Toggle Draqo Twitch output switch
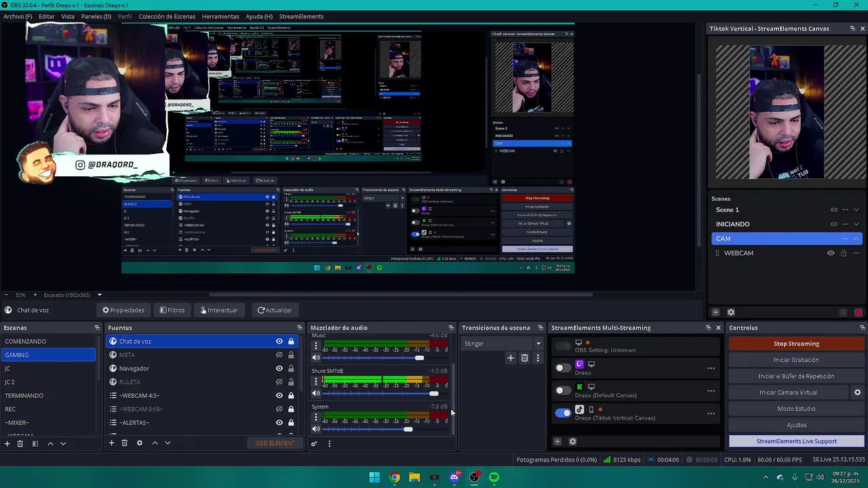Screen dimensions: 868x488 coord(563,368)
